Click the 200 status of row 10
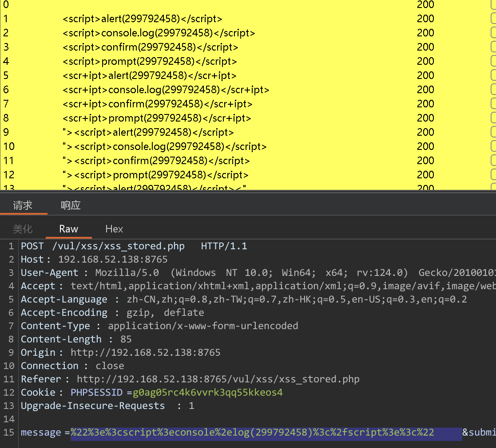The height and width of the screenshot is (448, 496). [x=425, y=146]
